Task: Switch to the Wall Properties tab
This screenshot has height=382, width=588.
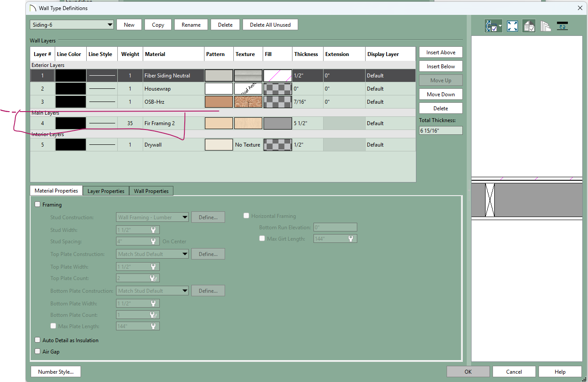Action: coord(151,191)
